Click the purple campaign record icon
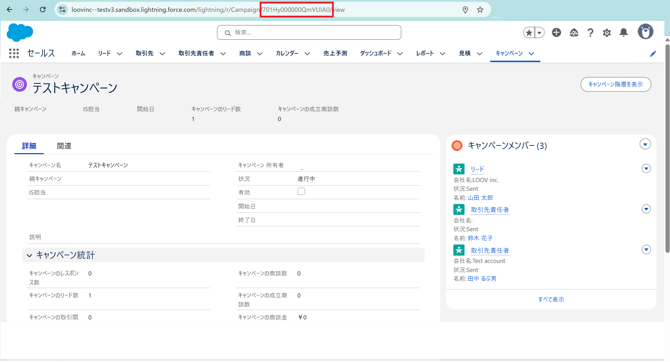 [x=19, y=85]
